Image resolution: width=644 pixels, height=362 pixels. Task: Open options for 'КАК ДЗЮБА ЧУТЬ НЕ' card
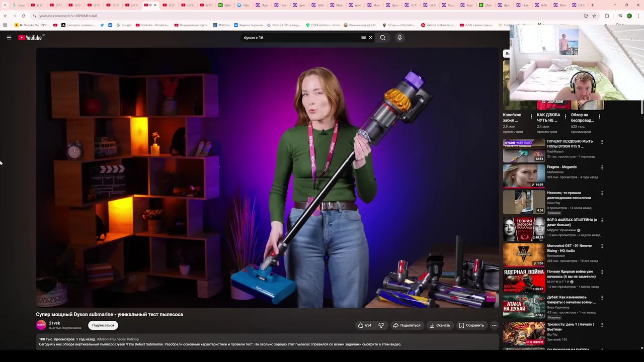565,116
